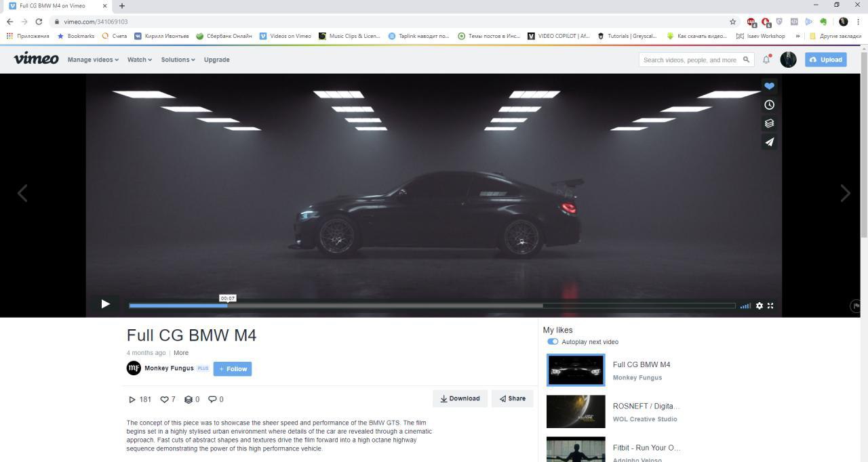This screenshot has height=462, width=868.
Task: Click the Vimeo logo
Action: pos(36,58)
